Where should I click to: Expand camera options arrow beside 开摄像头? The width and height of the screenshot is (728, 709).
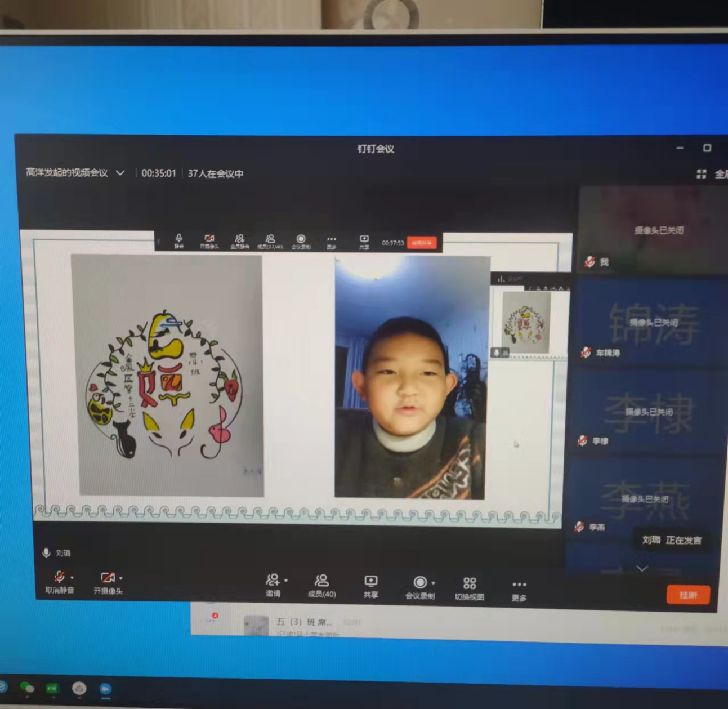121,578
